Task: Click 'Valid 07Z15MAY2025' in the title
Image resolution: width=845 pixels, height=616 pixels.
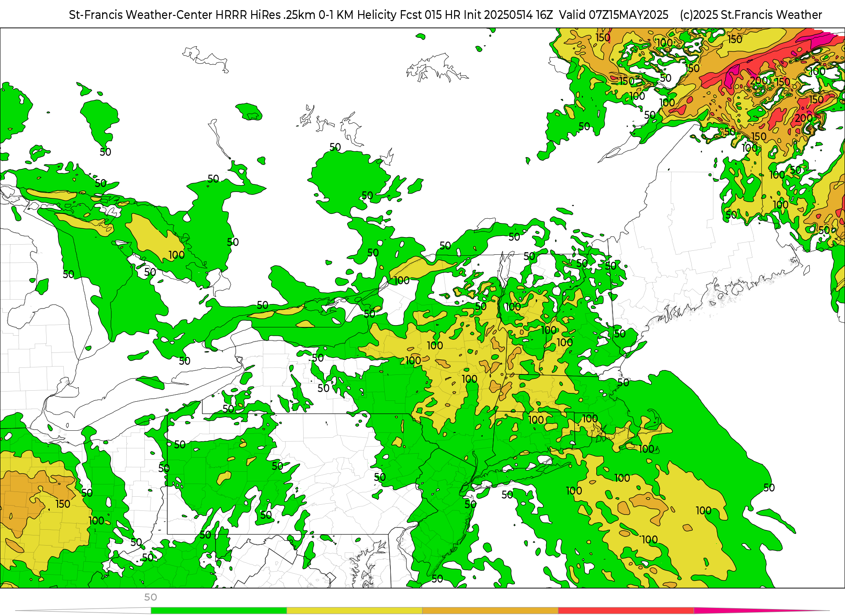Action: click(614, 15)
